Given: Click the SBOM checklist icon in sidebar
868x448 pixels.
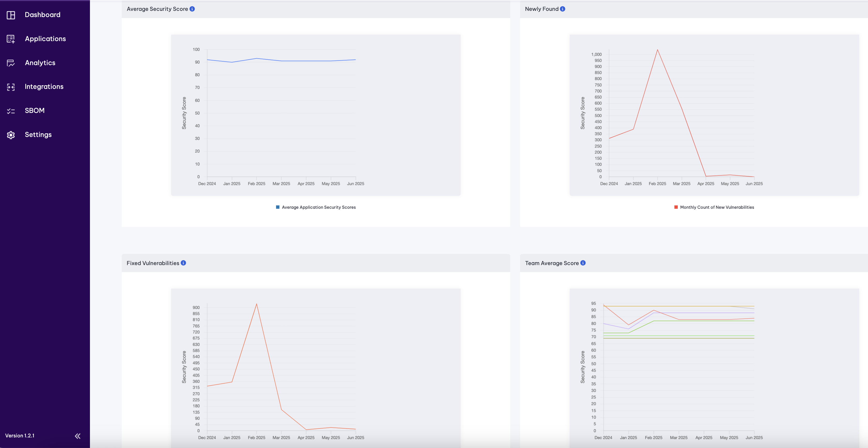Looking at the screenshot, I should coord(11,111).
